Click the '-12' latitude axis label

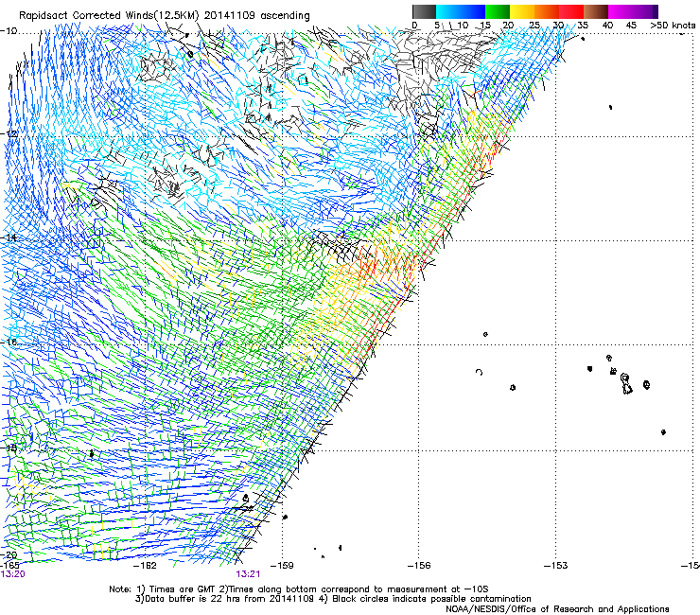point(9,134)
